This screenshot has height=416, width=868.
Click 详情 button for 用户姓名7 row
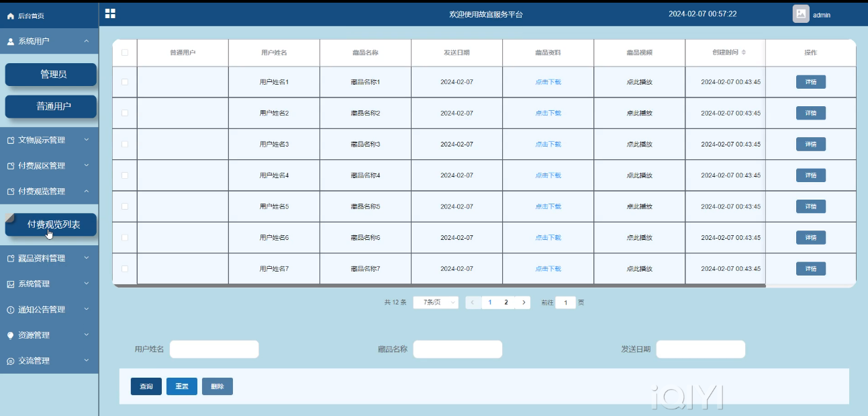tap(811, 269)
